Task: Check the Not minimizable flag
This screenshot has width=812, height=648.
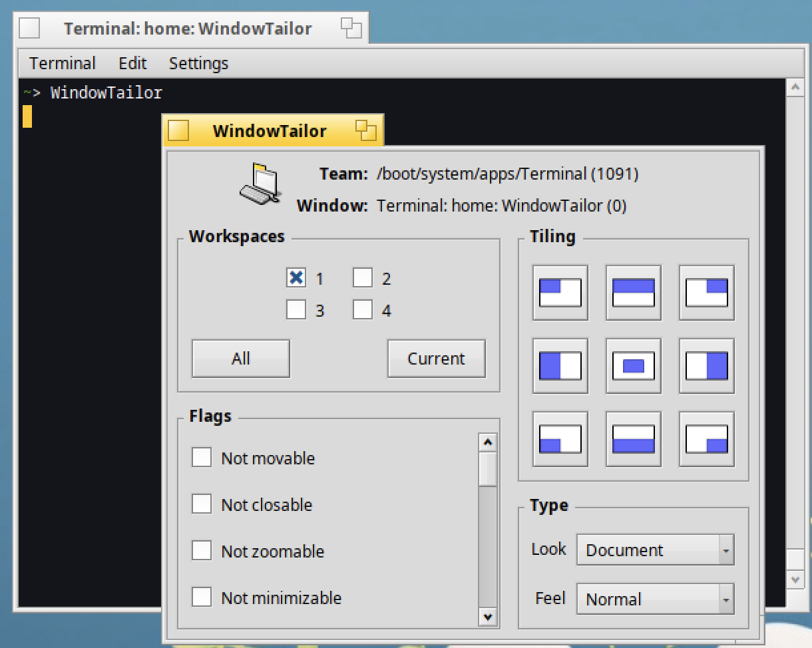Action: pos(202,597)
